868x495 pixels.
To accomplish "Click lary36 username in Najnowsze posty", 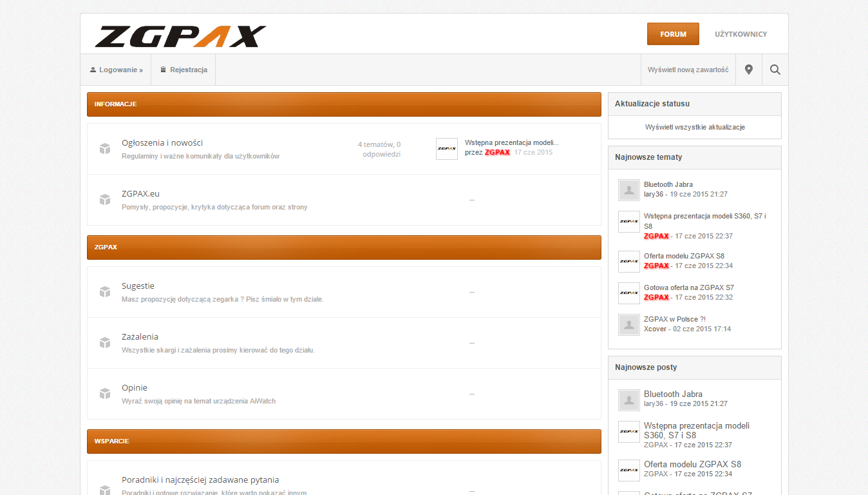I will point(654,403).
